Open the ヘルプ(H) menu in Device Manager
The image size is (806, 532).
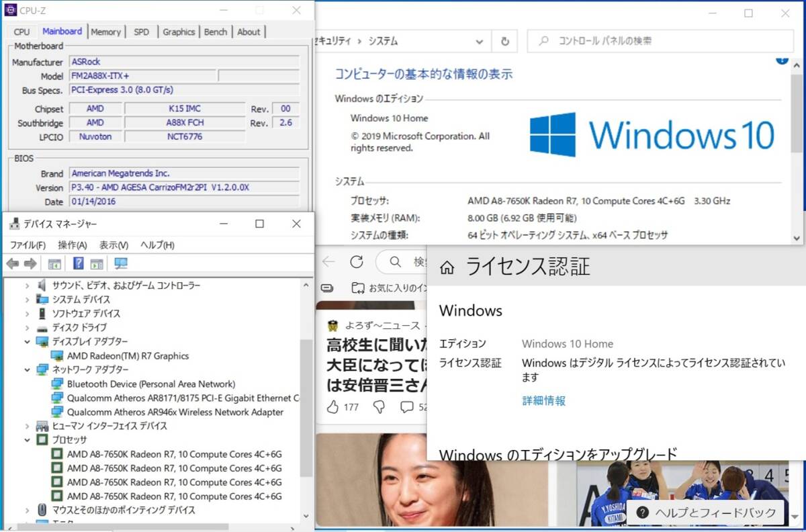tap(157, 245)
